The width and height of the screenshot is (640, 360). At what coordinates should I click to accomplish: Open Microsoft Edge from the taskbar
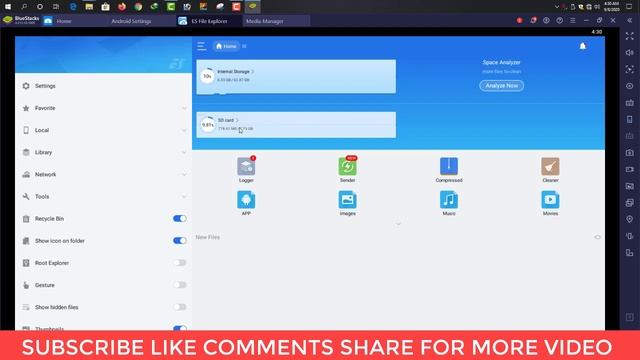point(73,7)
